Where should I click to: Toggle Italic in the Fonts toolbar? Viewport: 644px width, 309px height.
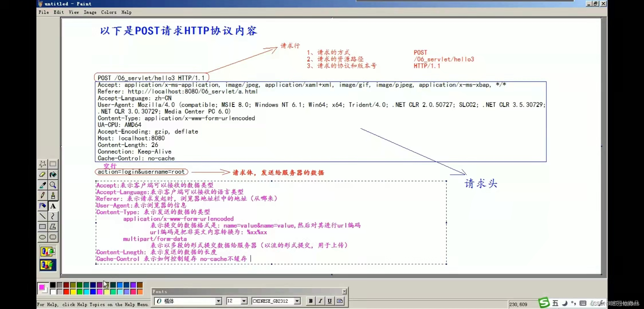(x=320, y=301)
